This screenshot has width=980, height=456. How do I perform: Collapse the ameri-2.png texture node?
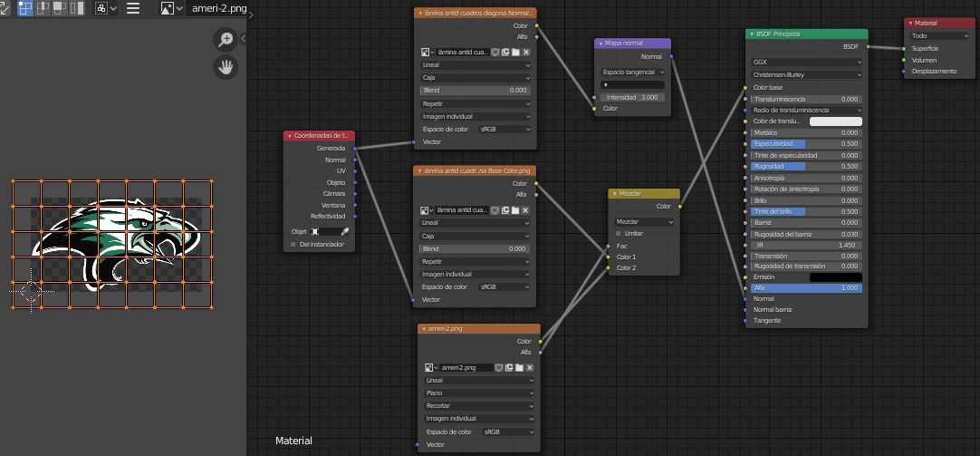pos(425,328)
